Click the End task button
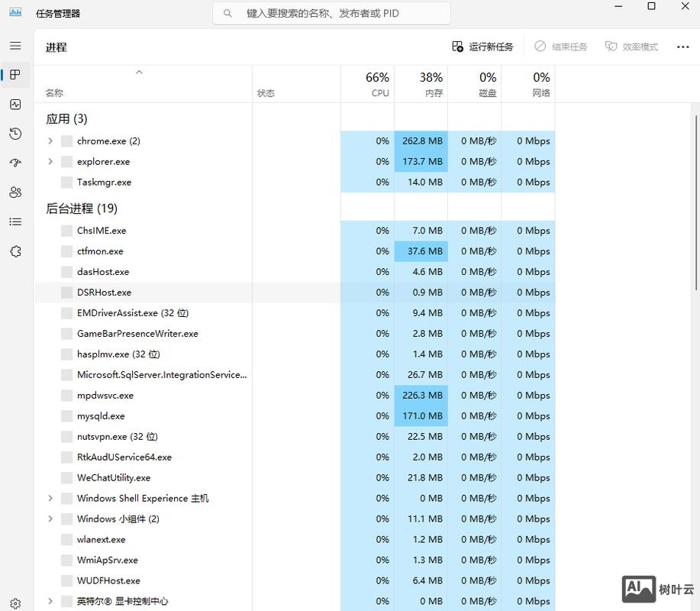This screenshot has height=611, width=700. 561,46
